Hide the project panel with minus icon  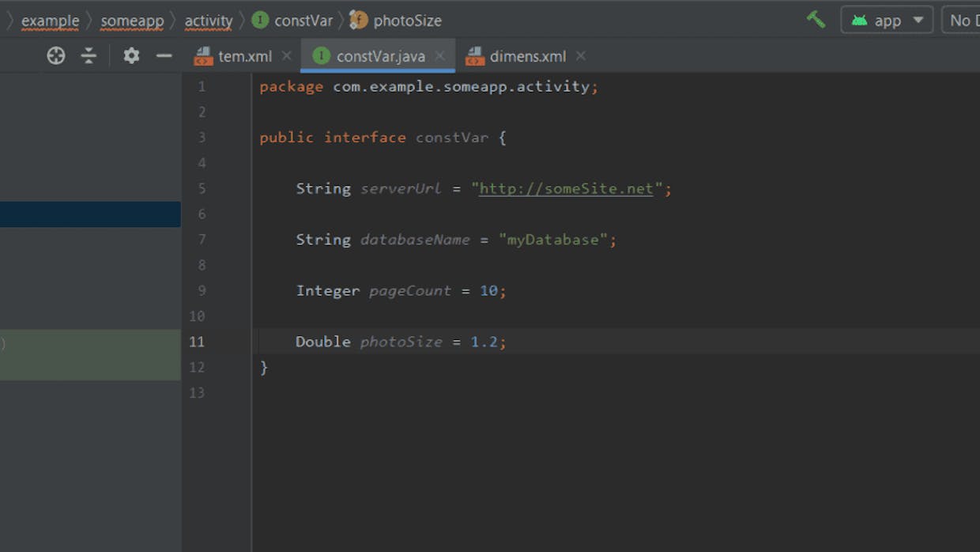164,55
